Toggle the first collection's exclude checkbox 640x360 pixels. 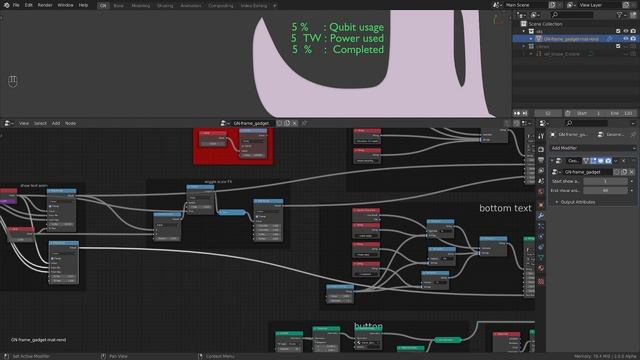(618, 31)
